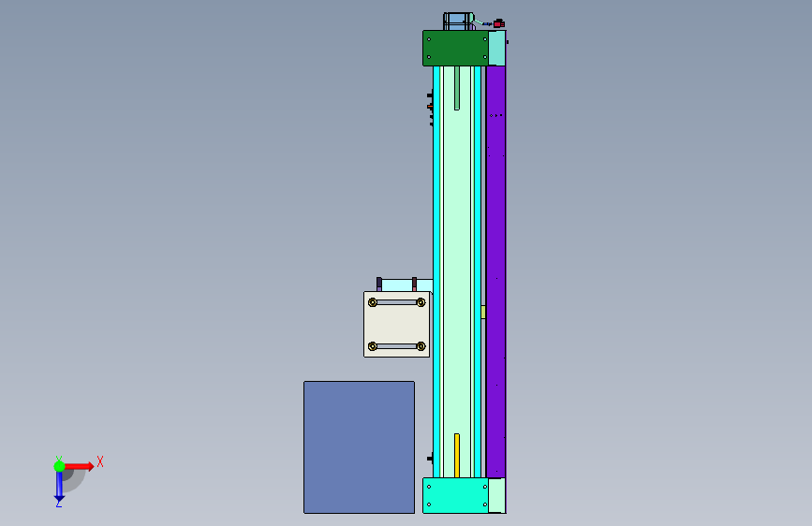The image size is (812, 526).
Task: Select the bright cyan bottom base plate
Action: tap(455, 495)
